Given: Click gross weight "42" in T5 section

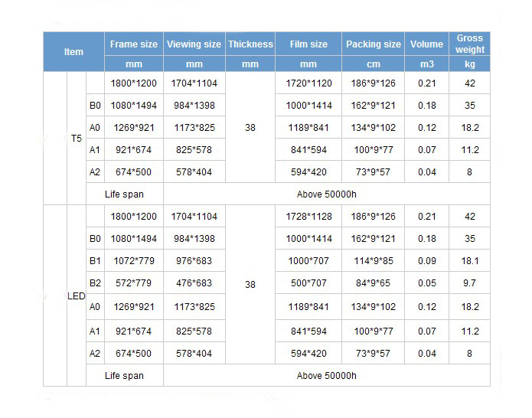Looking at the screenshot, I should 470,83.
